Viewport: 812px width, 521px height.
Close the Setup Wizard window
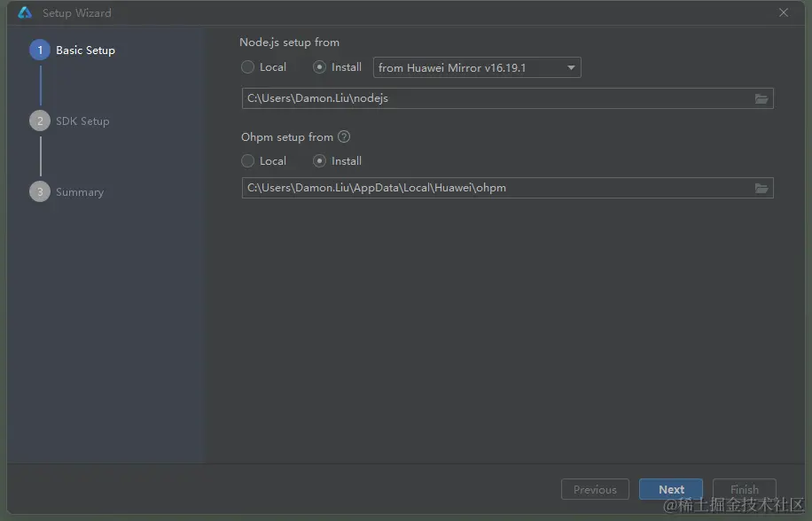[784, 12]
